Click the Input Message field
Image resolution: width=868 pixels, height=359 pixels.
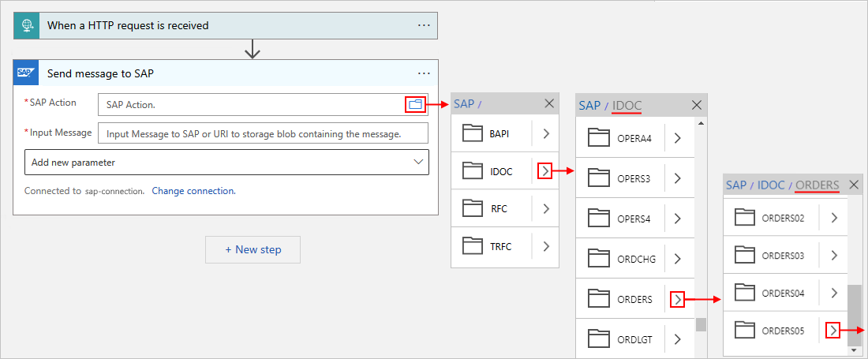[x=263, y=133]
